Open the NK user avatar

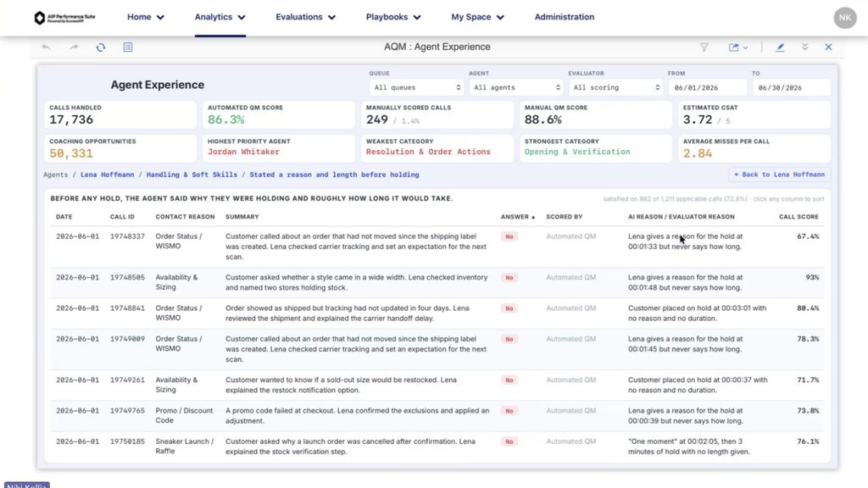tap(845, 18)
